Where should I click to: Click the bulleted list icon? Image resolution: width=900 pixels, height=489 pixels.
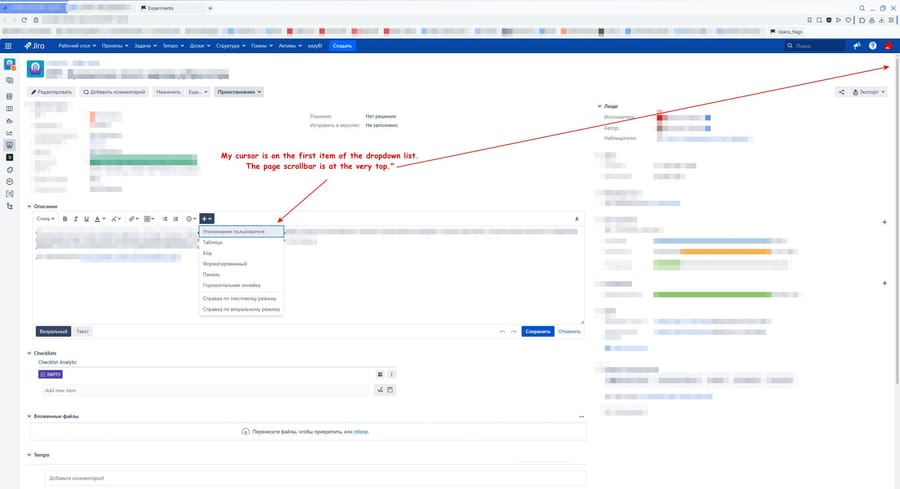click(165, 218)
